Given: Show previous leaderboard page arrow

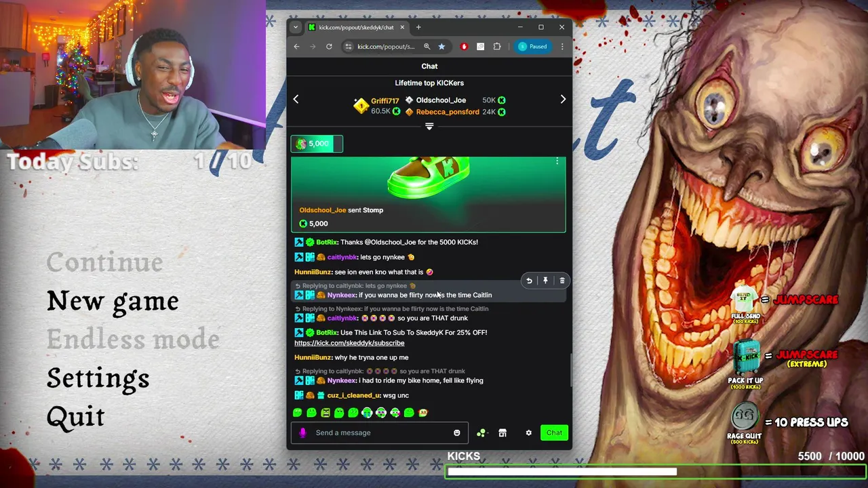Looking at the screenshot, I should (x=296, y=100).
